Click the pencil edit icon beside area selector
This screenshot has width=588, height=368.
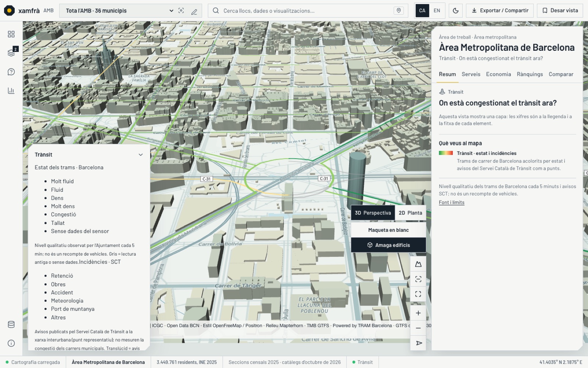pos(194,11)
